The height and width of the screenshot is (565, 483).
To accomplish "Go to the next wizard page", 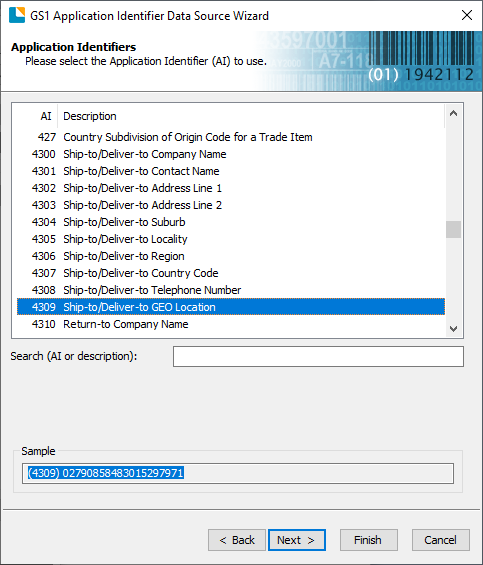I will point(297,540).
